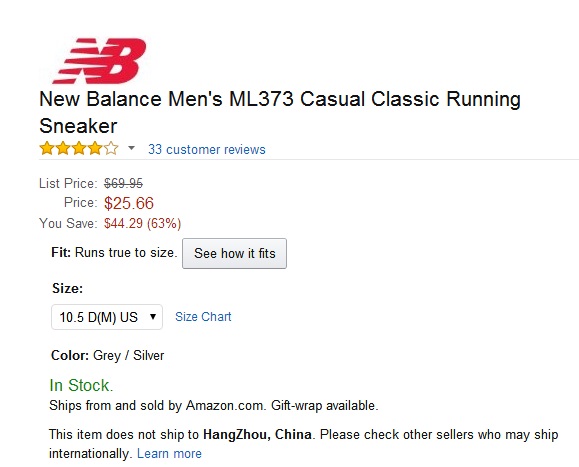Click the You Save $44.29 (63%) amount
The width and height of the screenshot is (579, 467).
pyautogui.click(x=143, y=223)
